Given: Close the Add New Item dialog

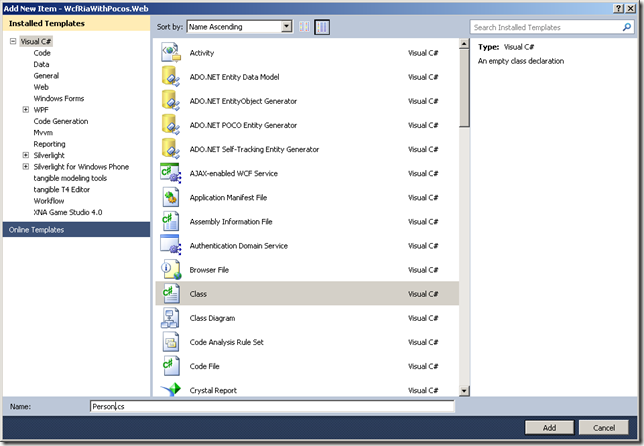Looking at the screenshot, I should [x=630, y=8].
